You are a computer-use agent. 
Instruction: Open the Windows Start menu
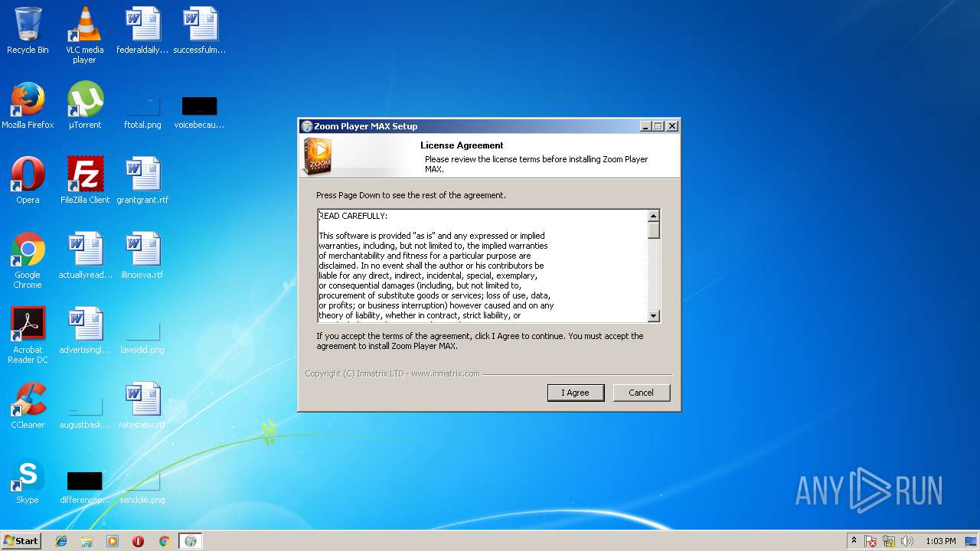21,541
